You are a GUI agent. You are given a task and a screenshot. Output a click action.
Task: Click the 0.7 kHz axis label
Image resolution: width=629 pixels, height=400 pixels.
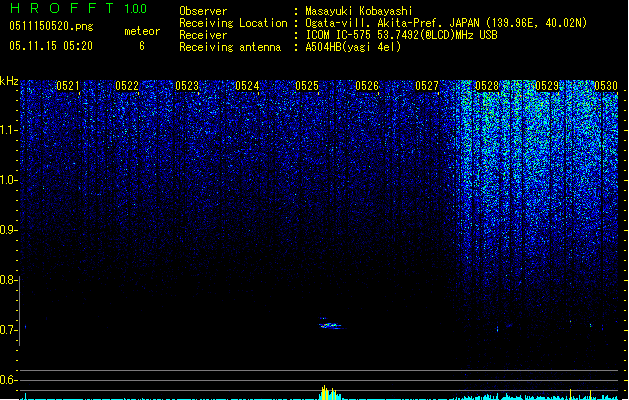pos(8,330)
